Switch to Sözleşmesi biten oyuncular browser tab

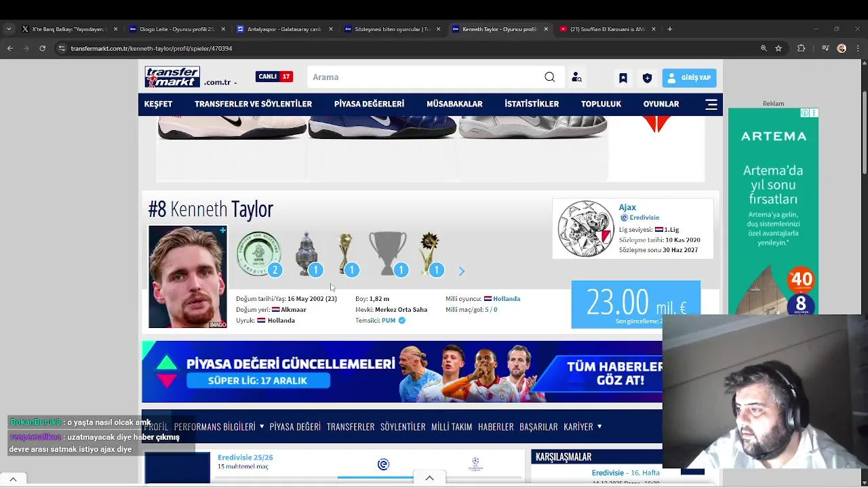tap(392, 29)
